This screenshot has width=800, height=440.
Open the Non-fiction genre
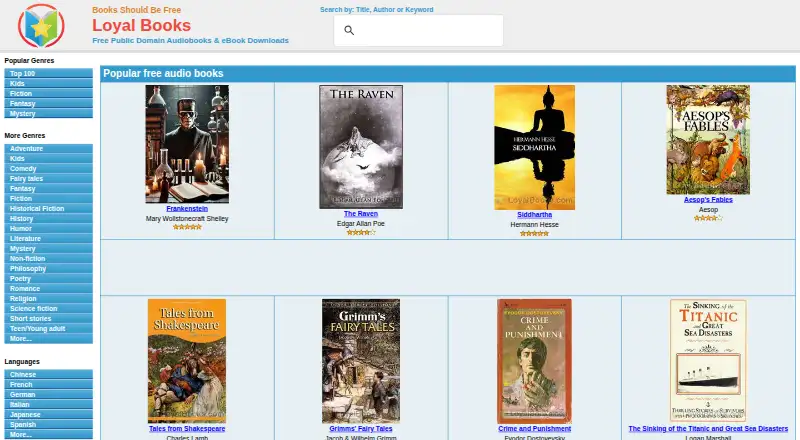click(x=48, y=259)
